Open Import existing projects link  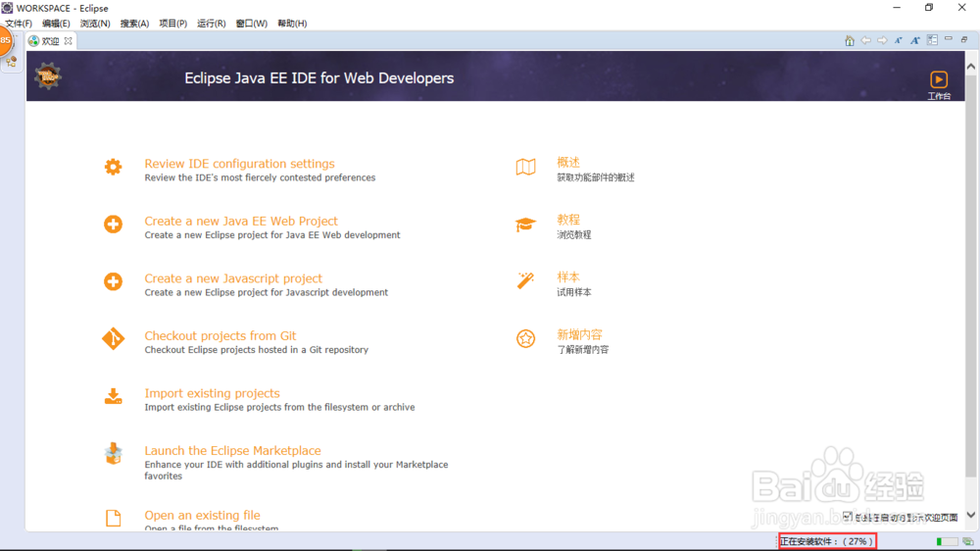pos(212,393)
